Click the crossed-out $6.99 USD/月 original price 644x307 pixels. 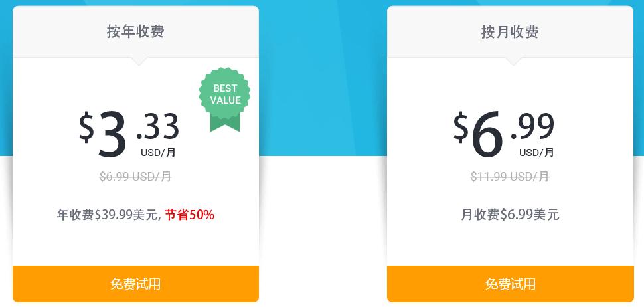pyautogui.click(x=135, y=177)
